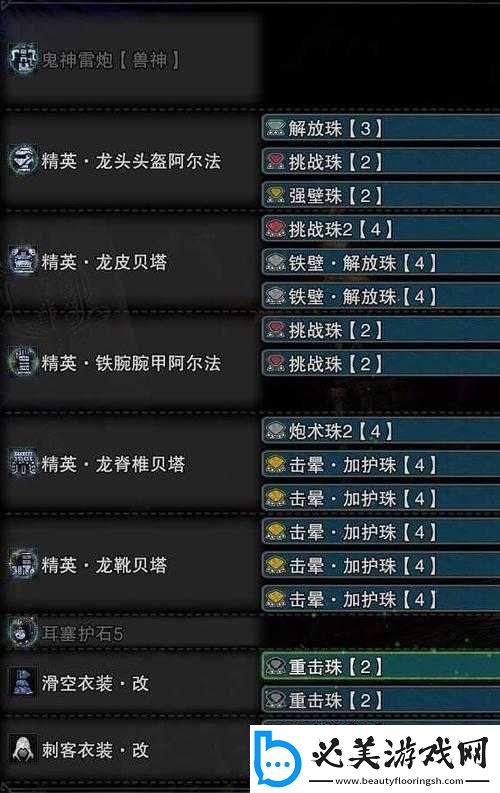Click the highlighted green 重击珠【2】 slot
Screen dimensions: 500x793
point(381,667)
